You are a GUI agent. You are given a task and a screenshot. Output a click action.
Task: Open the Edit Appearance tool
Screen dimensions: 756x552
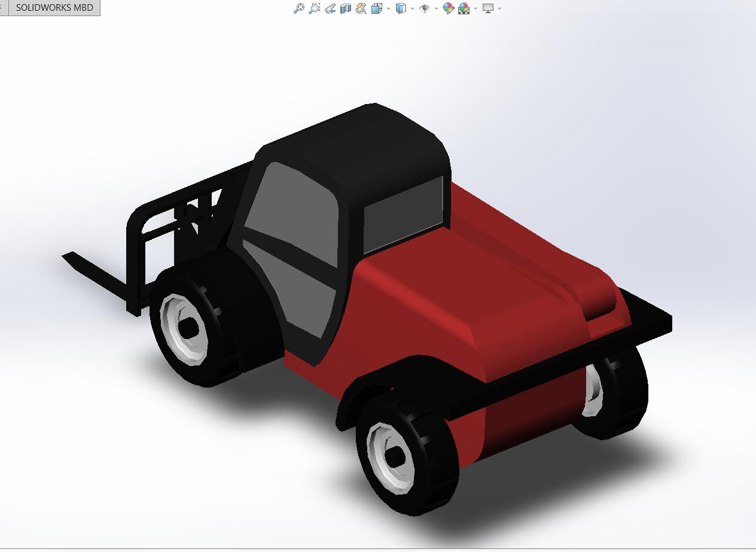click(x=449, y=8)
